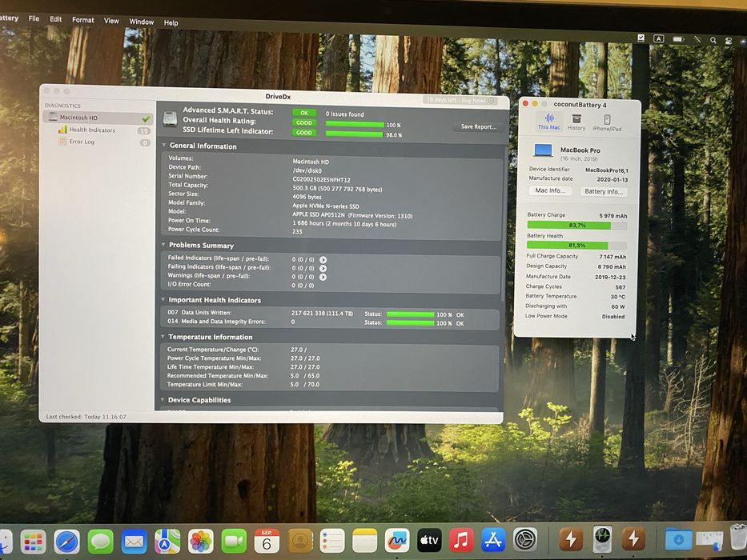Open the Format menu
Screen dimensions: 747x560
83,20
